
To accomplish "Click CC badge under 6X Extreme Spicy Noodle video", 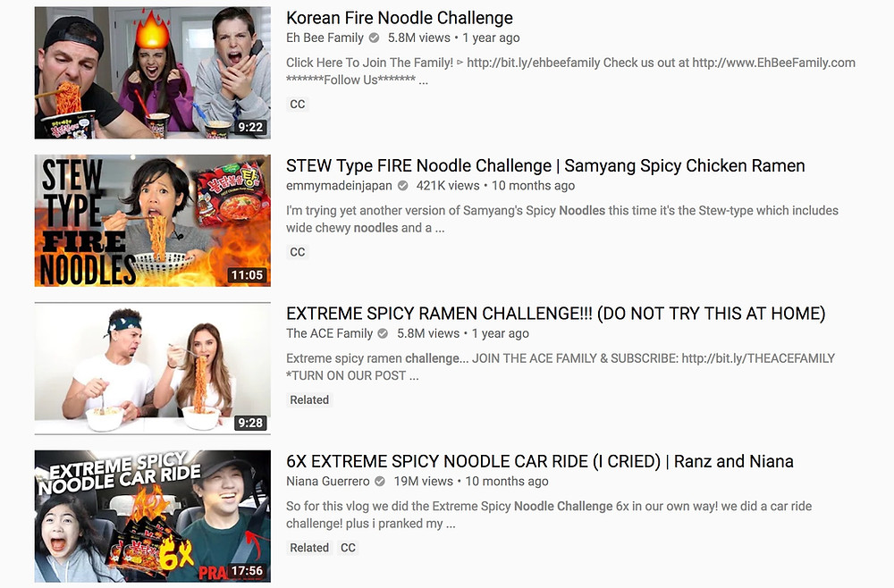I will pos(348,548).
